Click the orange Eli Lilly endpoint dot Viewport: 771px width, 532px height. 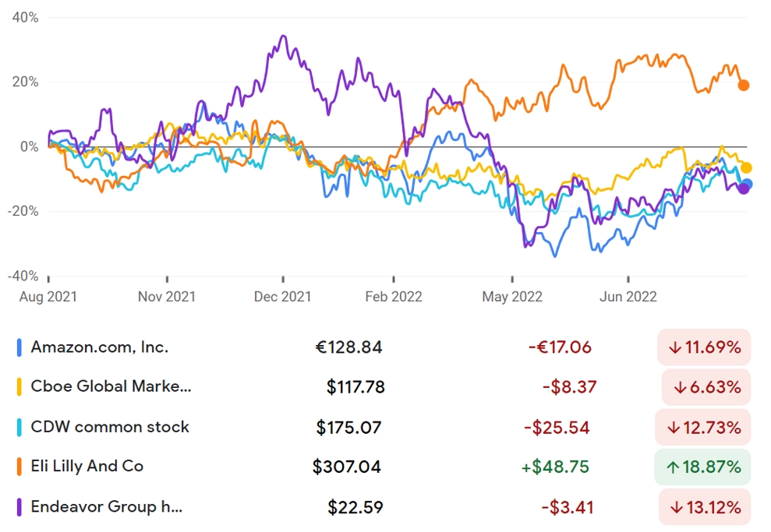pyautogui.click(x=744, y=86)
